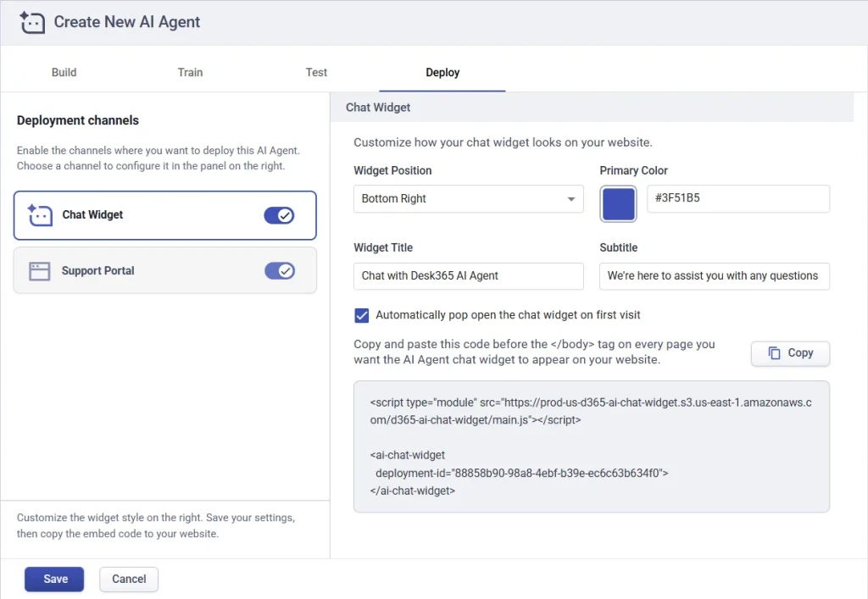
Task: Click the checkmark inside the Chat Widget toggle
Action: [x=286, y=214]
